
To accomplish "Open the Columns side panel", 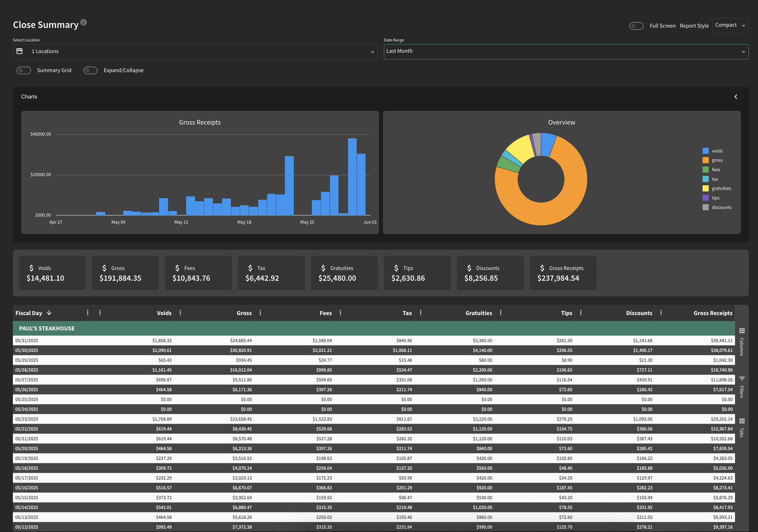I will pyautogui.click(x=742, y=342).
